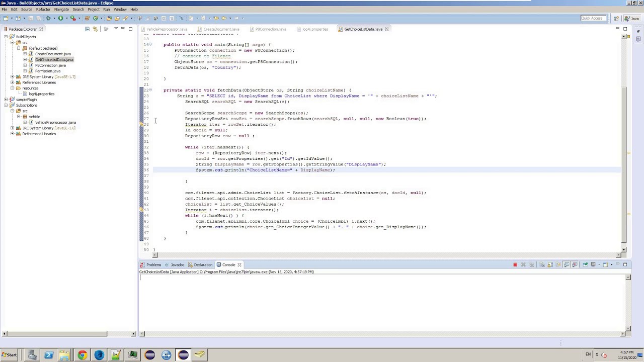Click the Save disk icon in toolbar
Viewport: 644px width, 362px height.
pyautogui.click(x=30, y=18)
